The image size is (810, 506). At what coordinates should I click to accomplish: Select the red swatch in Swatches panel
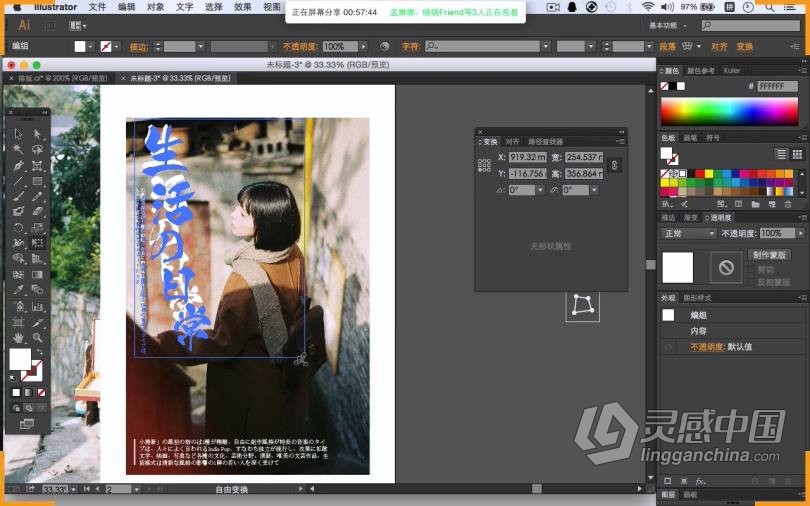[699, 174]
